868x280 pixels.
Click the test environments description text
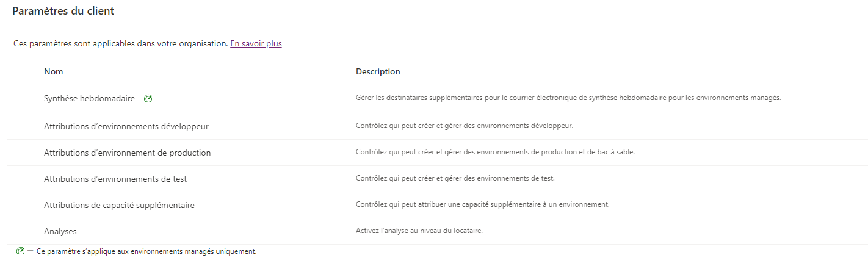pos(455,178)
